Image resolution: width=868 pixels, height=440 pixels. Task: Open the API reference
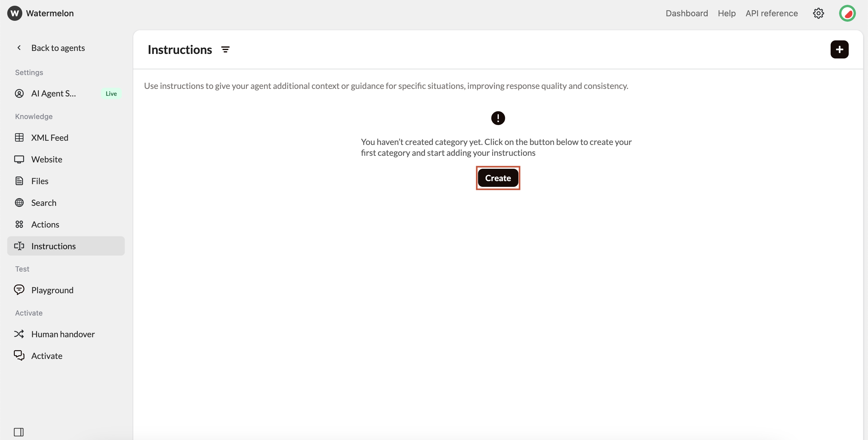tap(772, 13)
